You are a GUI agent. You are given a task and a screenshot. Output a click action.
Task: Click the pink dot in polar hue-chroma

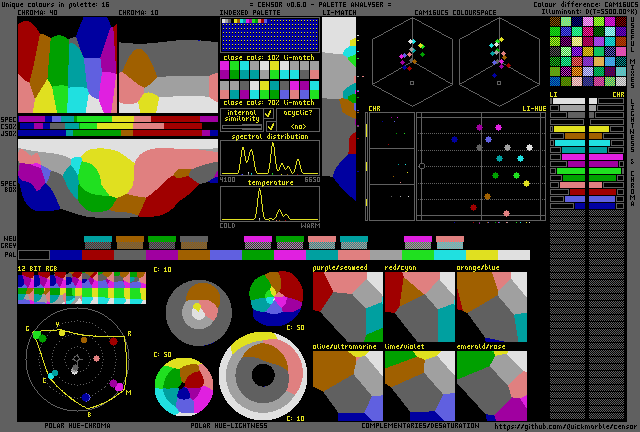click(x=96, y=359)
